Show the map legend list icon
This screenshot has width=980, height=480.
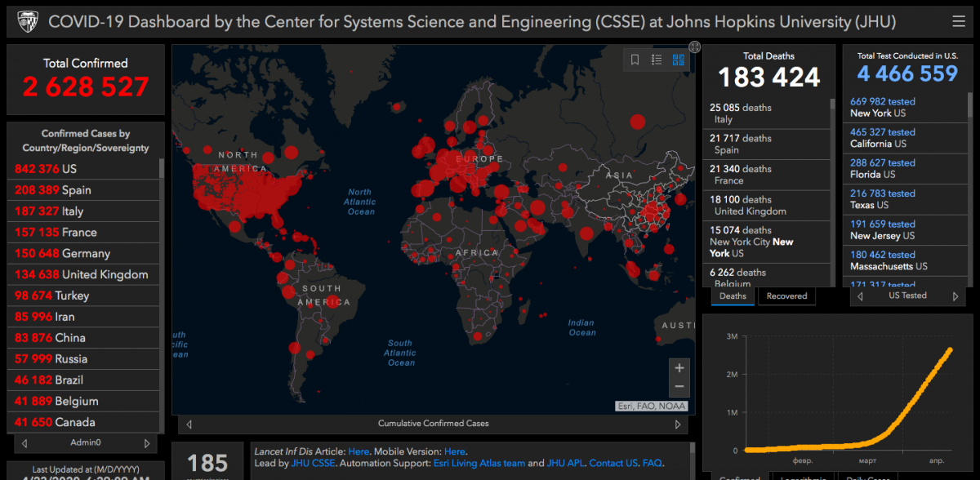point(657,60)
